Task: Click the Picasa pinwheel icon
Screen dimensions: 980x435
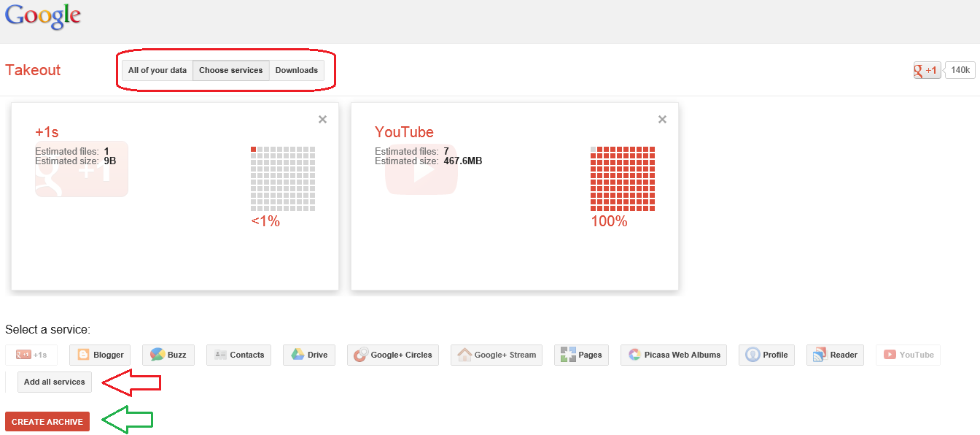Action: [634, 355]
